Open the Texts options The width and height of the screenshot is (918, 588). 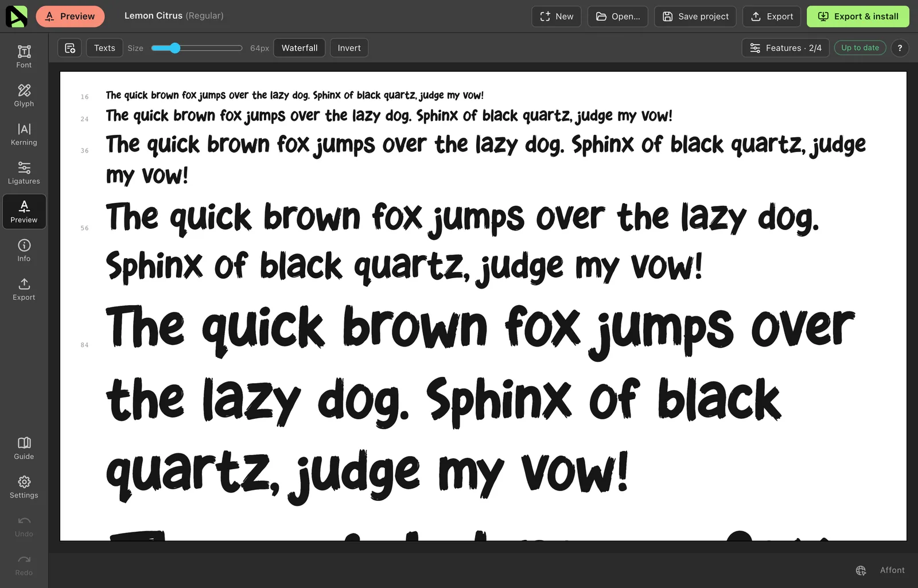tap(104, 48)
